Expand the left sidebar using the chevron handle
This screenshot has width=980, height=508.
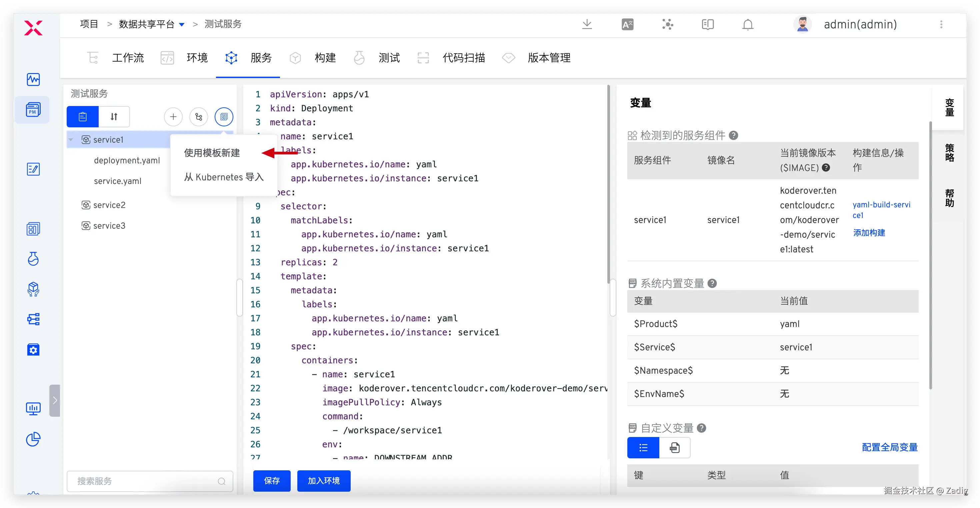[x=55, y=400]
